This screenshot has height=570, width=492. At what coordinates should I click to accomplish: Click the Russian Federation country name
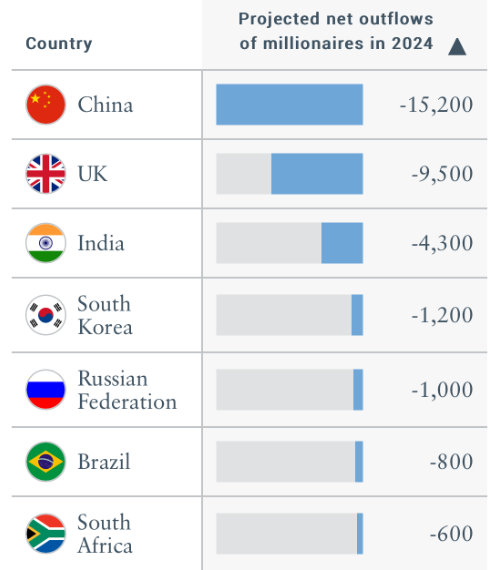[x=127, y=390]
